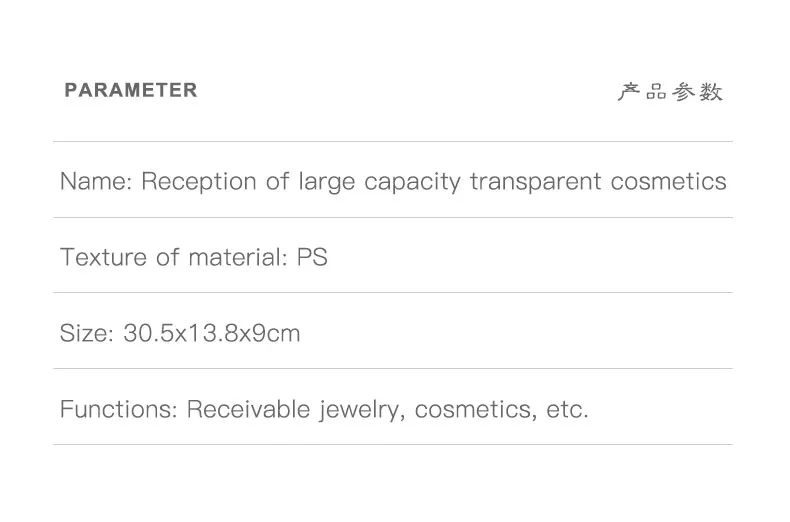Click the word "Reception"
790x522 pixels.
199,181
